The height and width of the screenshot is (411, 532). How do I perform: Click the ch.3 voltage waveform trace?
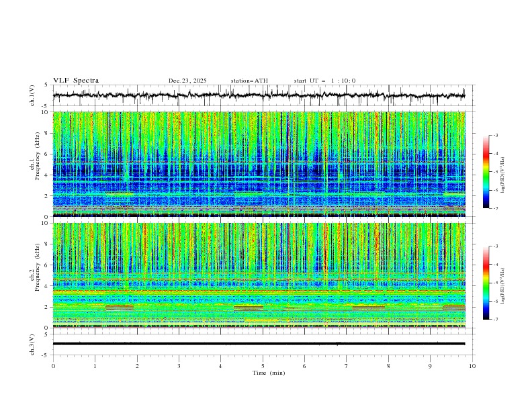(259, 344)
